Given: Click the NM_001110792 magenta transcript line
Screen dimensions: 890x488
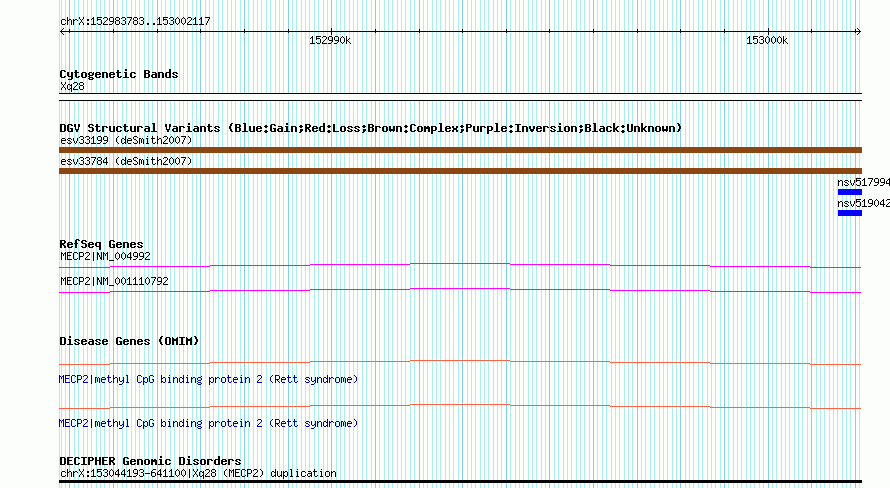Looking at the screenshot, I should pos(460,291).
